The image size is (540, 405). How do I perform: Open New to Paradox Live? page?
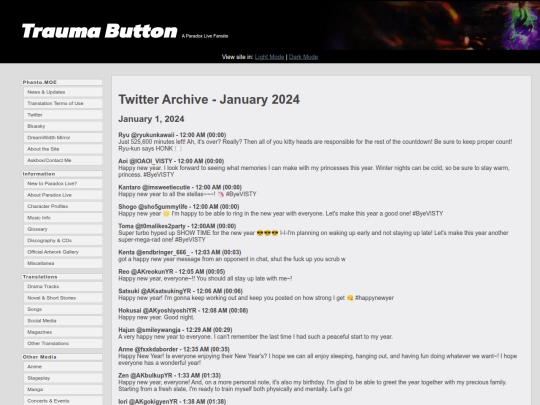(x=63, y=184)
